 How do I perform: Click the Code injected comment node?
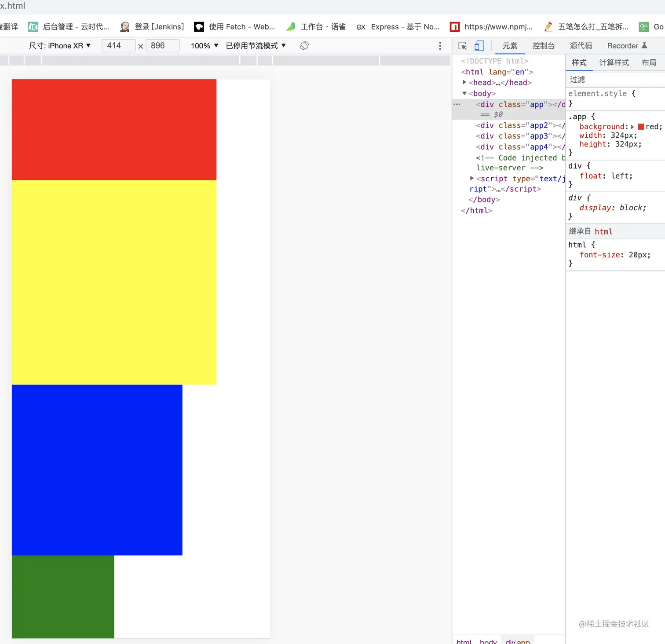520,162
